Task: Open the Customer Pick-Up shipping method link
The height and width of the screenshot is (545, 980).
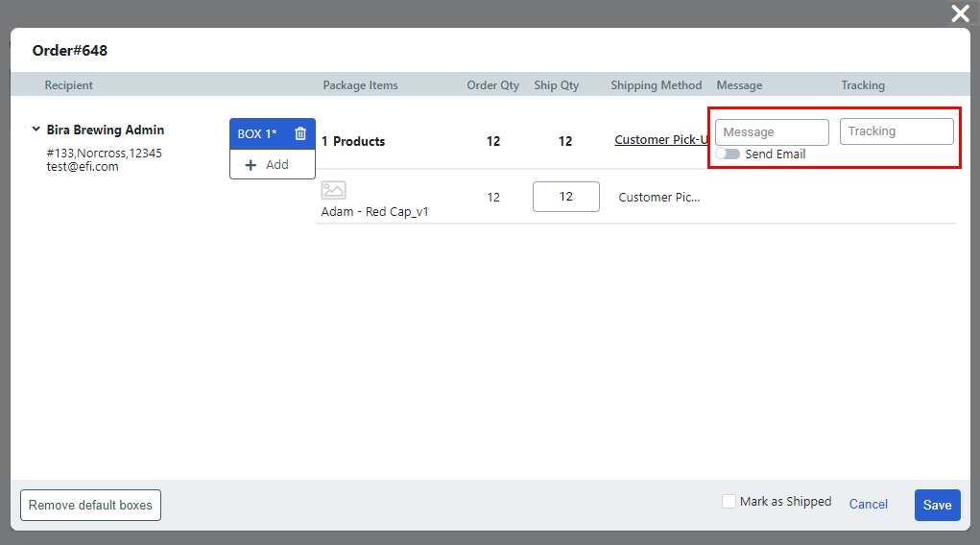Action: tap(661, 140)
